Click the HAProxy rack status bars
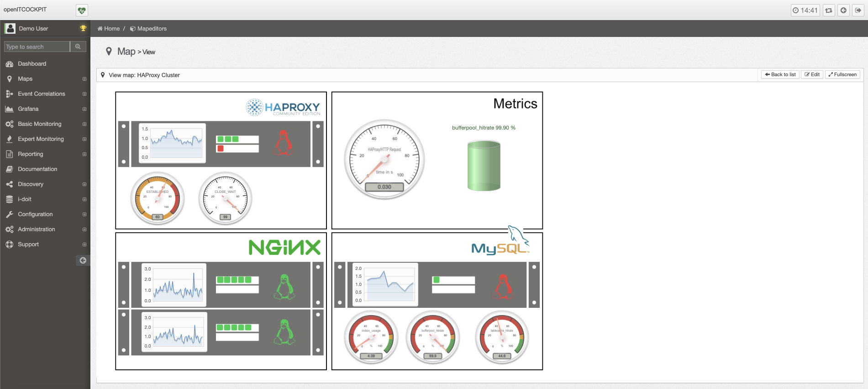868x389 pixels. 237,144
